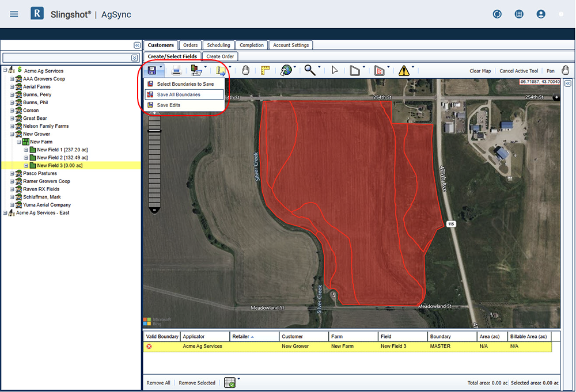Collapse the New Farm tree node
The image size is (576, 392).
click(19, 142)
